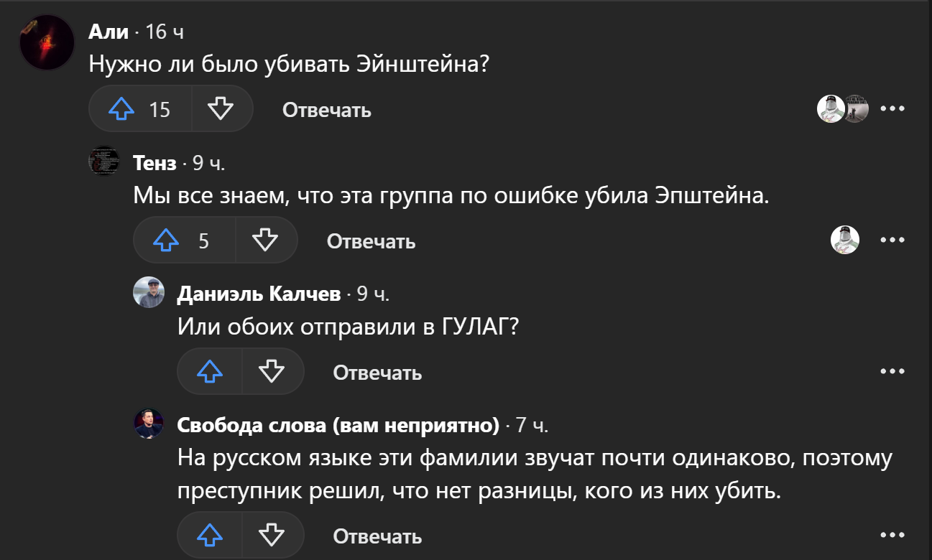This screenshot has width=932, height=560.
Task: Upvote Даниэль Калчев's ГУЛАГ reply
Action: [x=210, y=372]
